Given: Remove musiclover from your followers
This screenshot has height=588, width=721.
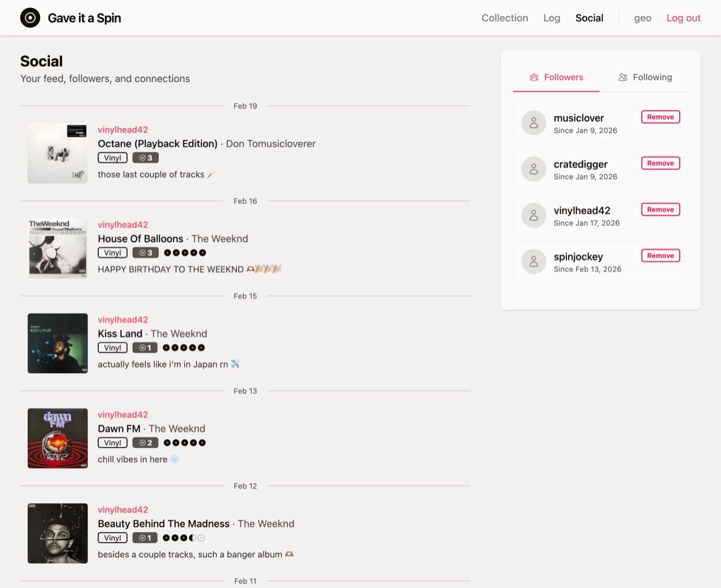Looking at the screenshot, I should click(660, 116).
